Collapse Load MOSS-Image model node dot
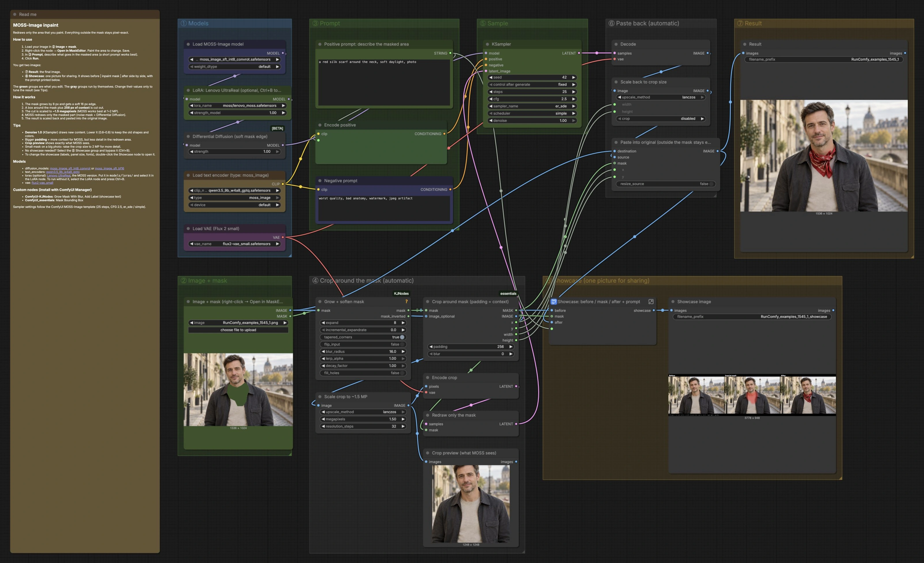 pos(188,44)
